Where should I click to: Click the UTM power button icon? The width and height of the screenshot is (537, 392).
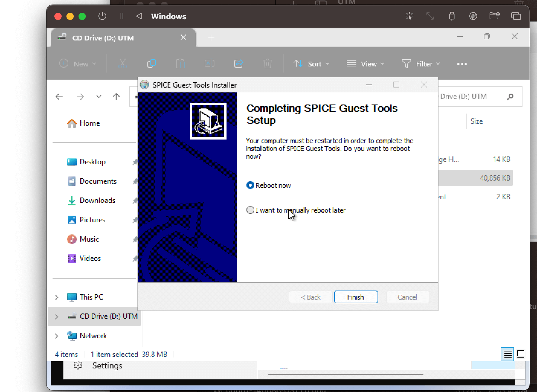102,16
